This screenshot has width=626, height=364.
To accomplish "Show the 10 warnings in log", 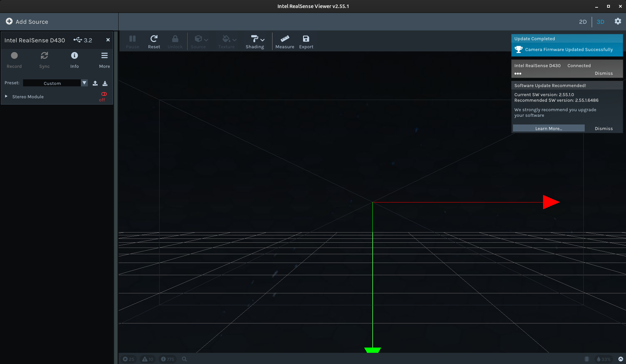I will coord(148,359).
